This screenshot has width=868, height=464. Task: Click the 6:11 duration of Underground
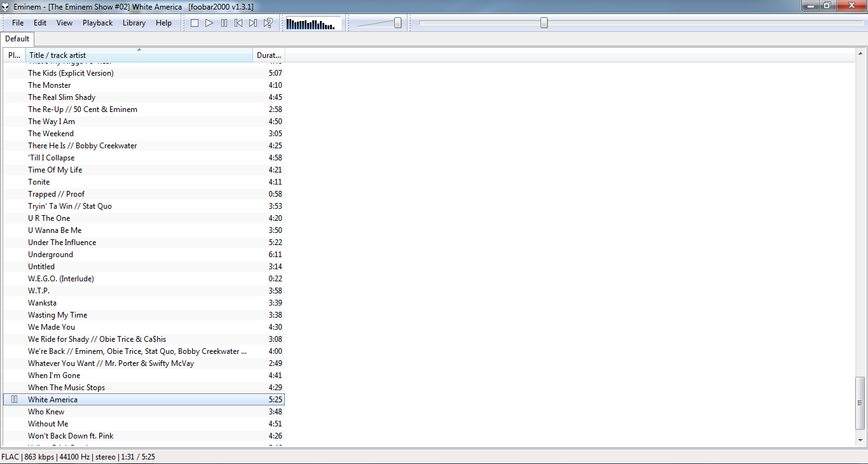click(x=275, y=255)
